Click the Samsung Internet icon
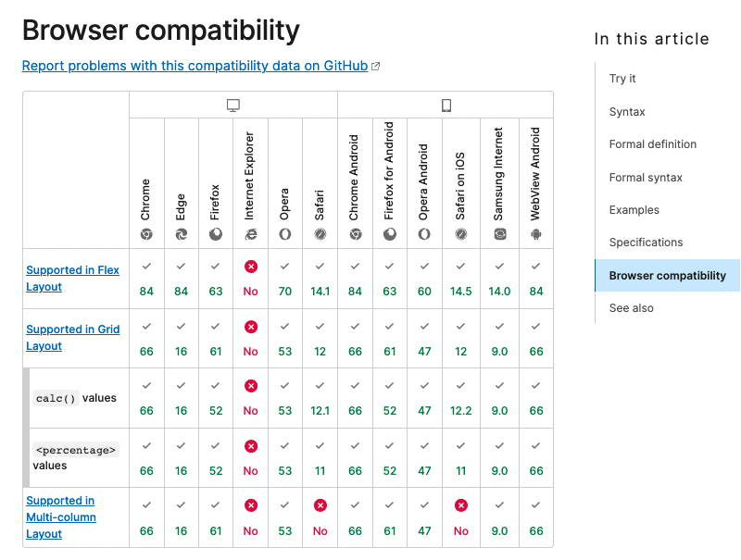This screenshot has height=560, width=741. pyautogui.click(x=500, y=234)
